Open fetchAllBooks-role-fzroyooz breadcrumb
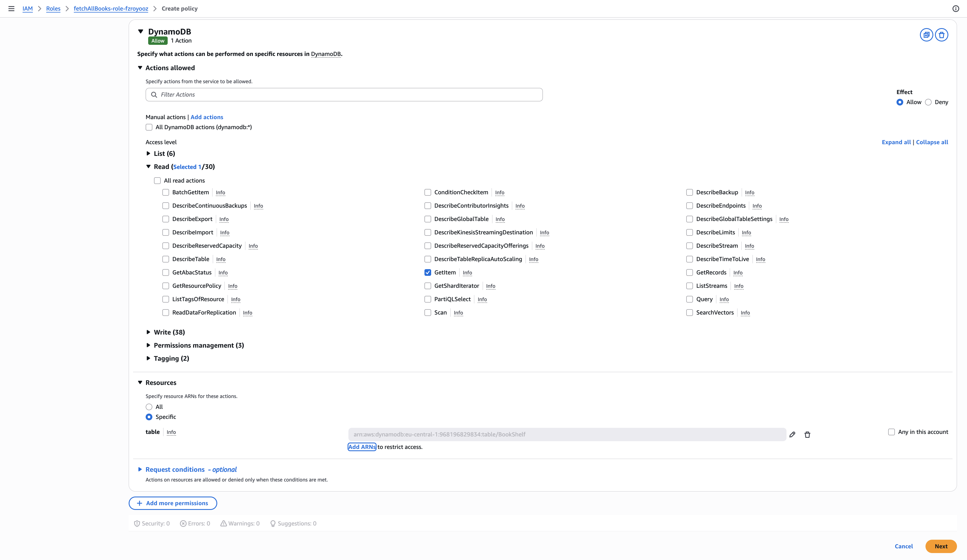This screenshot has height=560, width=967. point(111,8)
